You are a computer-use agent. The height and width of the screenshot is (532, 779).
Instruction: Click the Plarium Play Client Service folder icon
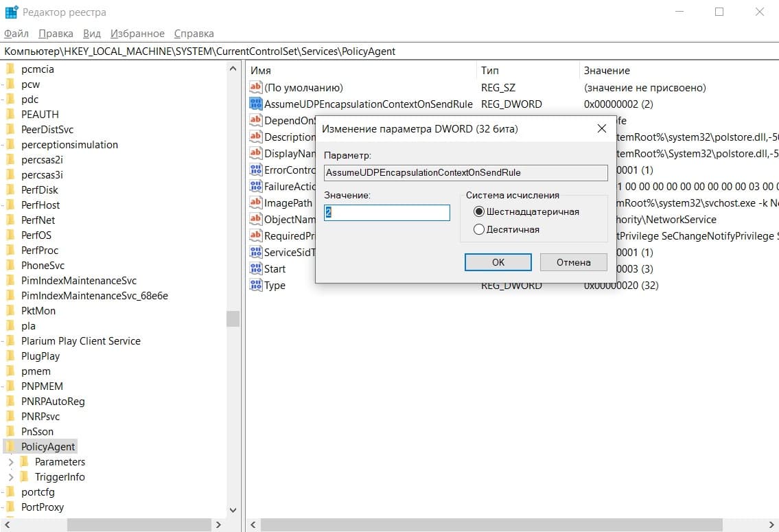coord(10,341)
